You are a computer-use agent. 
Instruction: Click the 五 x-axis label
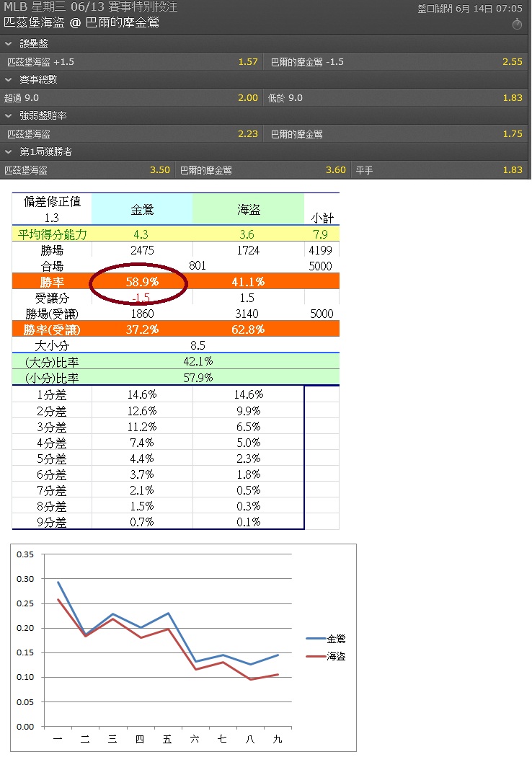[x=167, y=739]
